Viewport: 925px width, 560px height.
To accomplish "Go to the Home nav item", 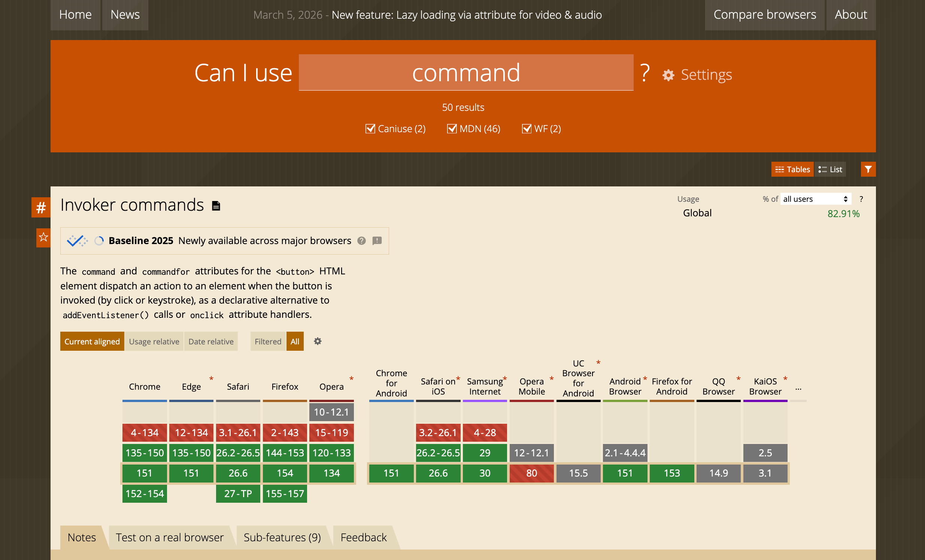I will [75, 15].
